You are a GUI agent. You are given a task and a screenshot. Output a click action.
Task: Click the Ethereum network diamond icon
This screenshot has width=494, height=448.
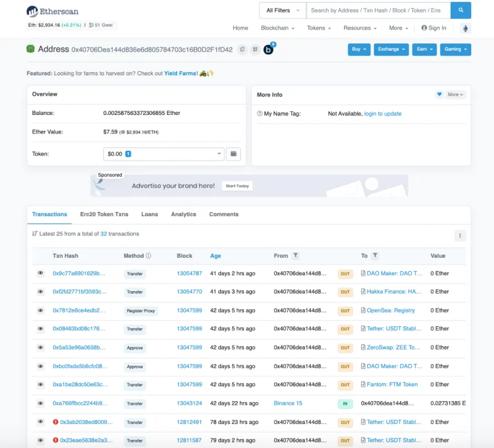(466, 28)
